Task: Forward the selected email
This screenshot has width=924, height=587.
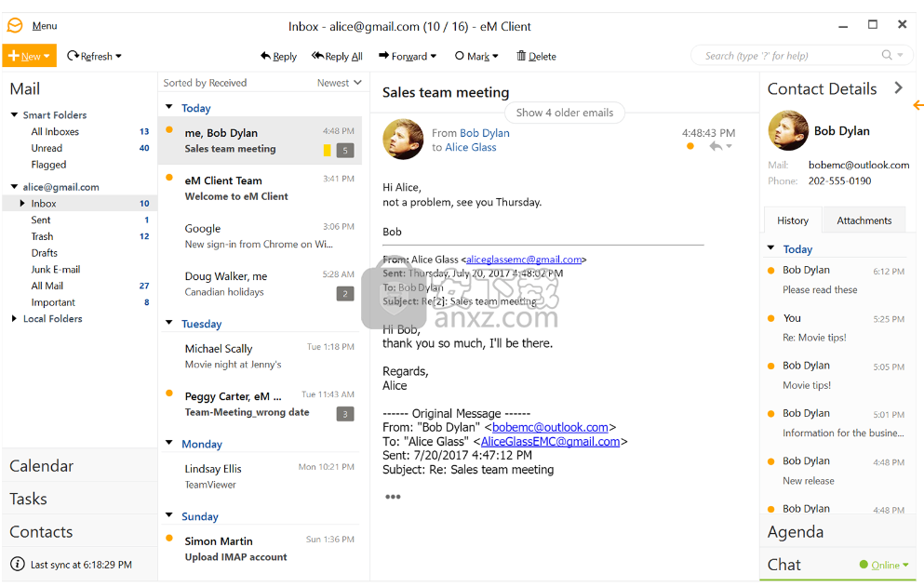Action: point(408,56)
